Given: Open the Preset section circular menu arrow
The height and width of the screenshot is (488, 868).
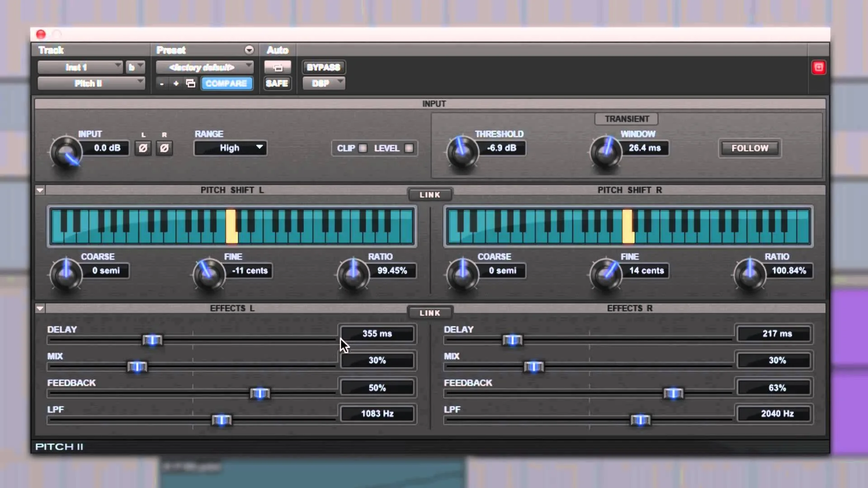Looking at the screenshot, I should [249, 50].
